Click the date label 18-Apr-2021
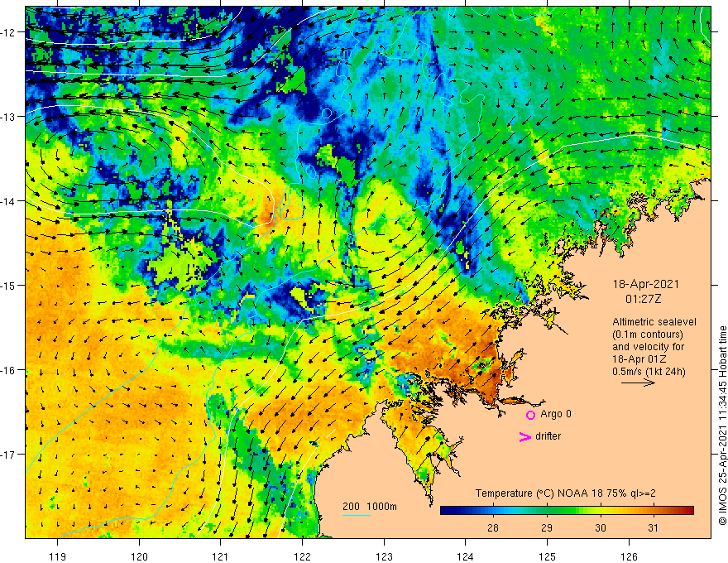Screen dimensions: 728x563 click(x=646, y=284)
